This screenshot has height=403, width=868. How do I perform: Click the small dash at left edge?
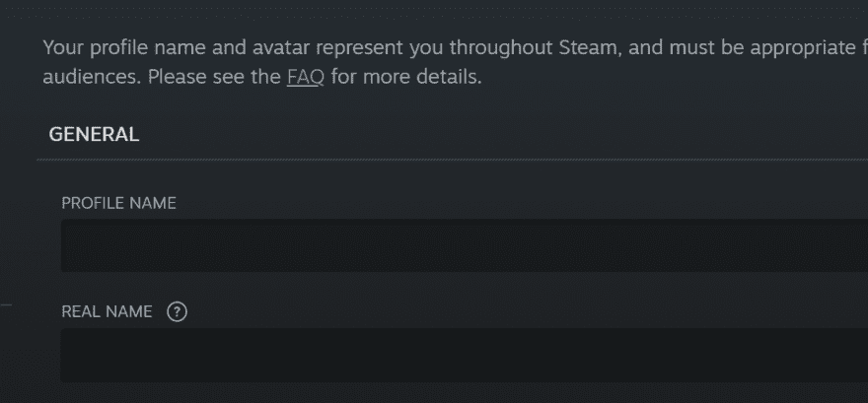coord(6,305)
